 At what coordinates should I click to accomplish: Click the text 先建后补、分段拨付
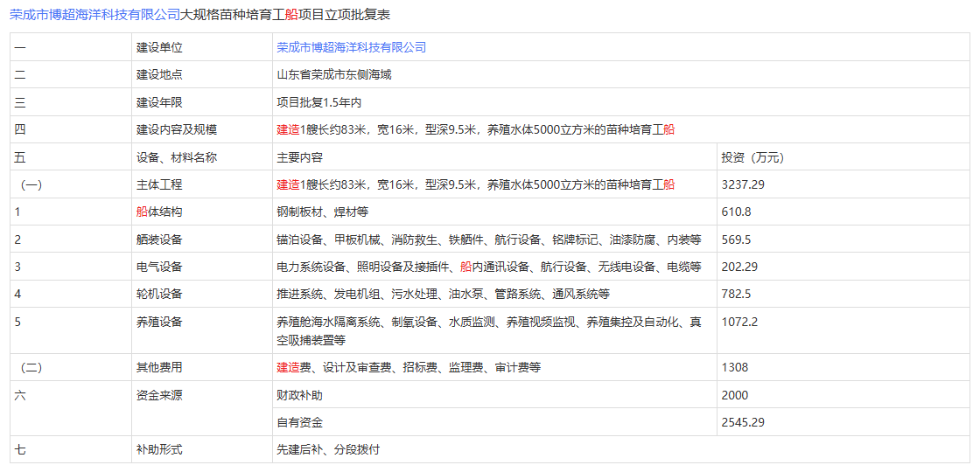pos(328,449)
